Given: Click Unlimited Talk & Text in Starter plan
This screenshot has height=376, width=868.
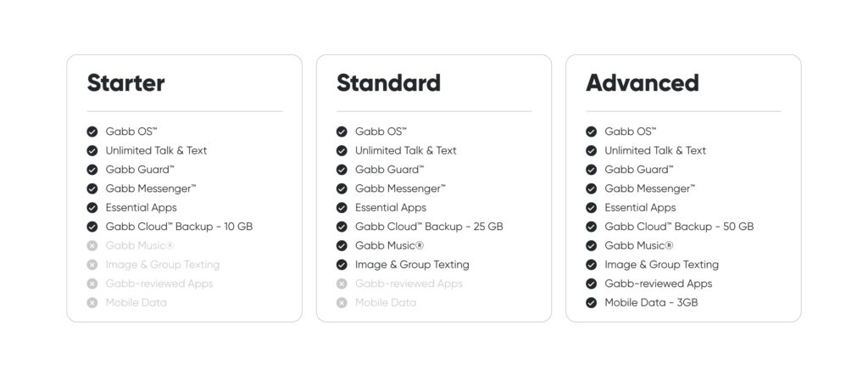Looking at the screenshot, I should coord(156,150).
